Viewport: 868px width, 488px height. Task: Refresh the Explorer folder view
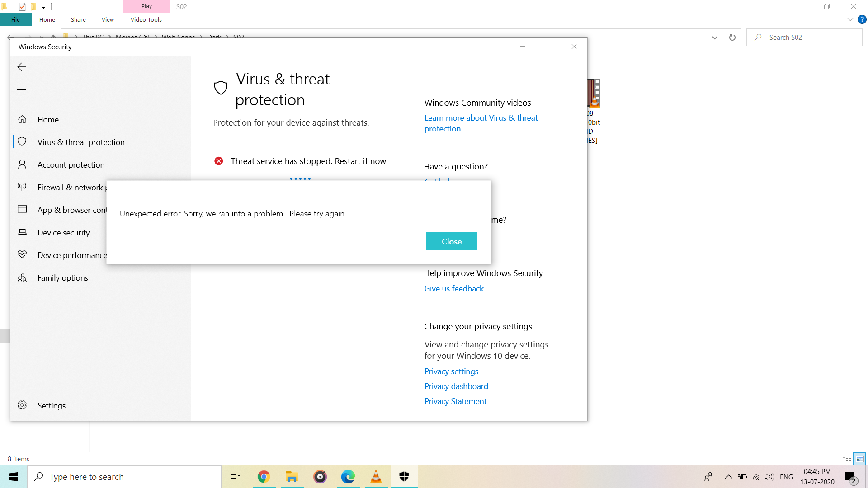click(732, 38)
